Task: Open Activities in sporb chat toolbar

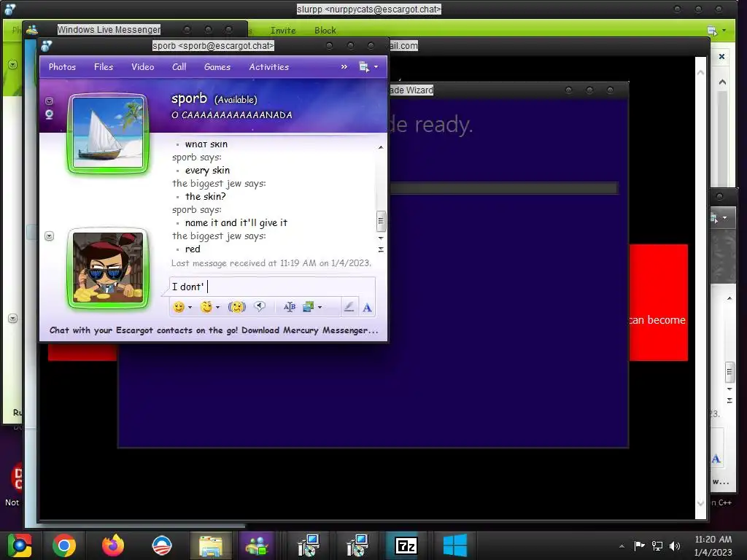Action: pyautogui.click(x=268, y=67)
